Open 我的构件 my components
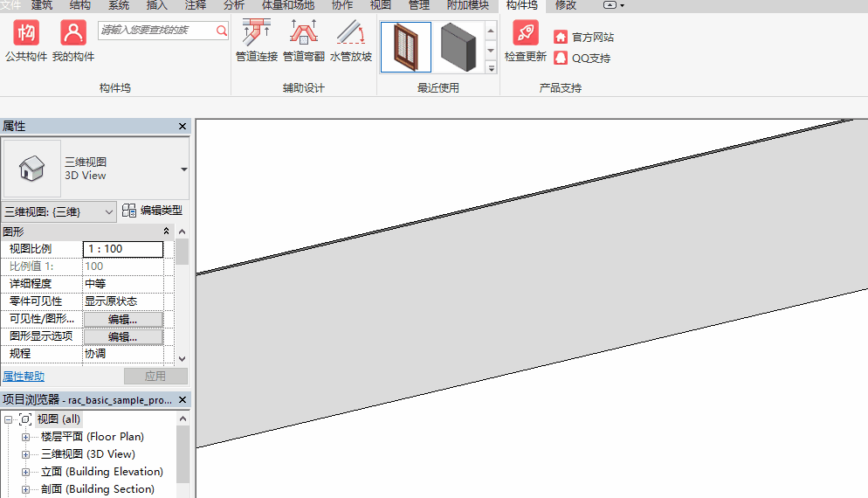This screenshot has height=498, width=868. coord(73,40)
